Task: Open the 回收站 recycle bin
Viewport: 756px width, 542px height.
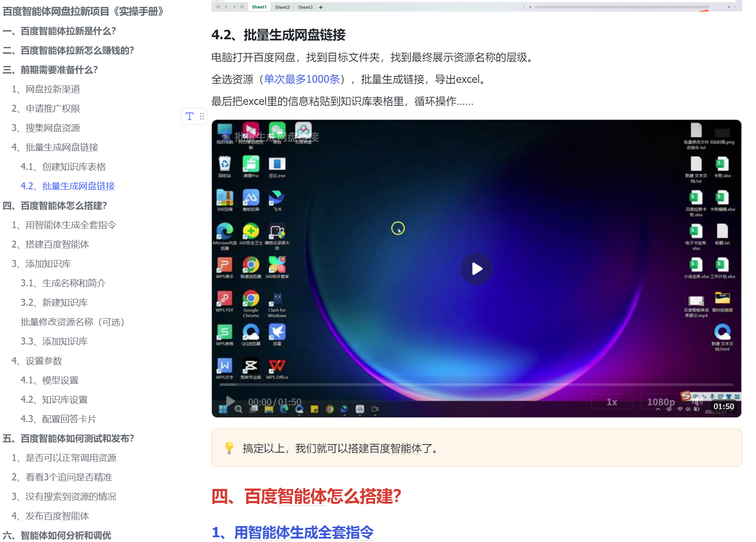Action: click(x=224, y=163)
